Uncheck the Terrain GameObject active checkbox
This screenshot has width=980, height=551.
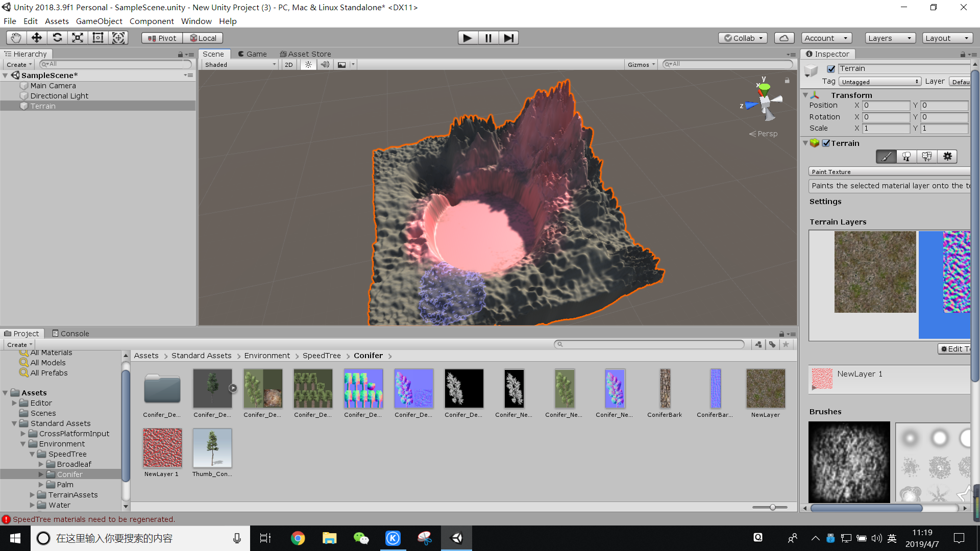[831, 69]
